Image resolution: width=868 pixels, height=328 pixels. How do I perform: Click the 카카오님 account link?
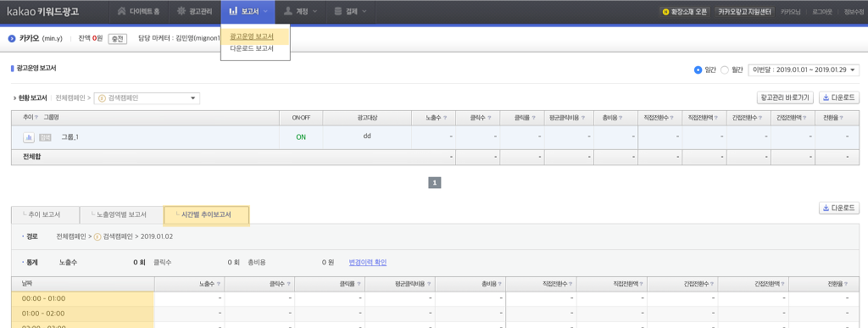point(791,12)
